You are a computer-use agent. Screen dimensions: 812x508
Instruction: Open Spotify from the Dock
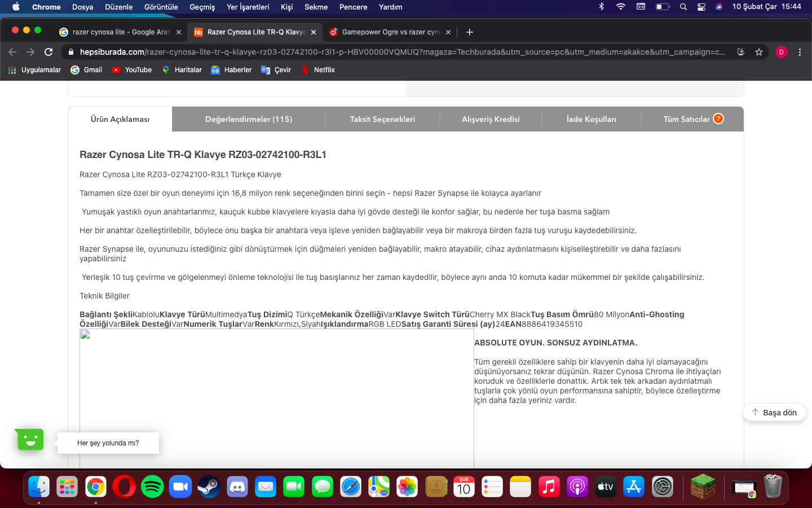152,487
